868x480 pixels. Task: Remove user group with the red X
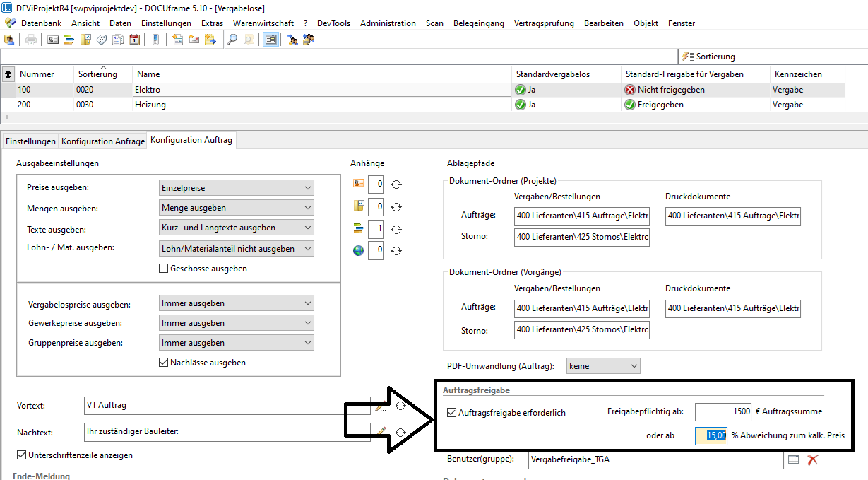click(813, 459)
